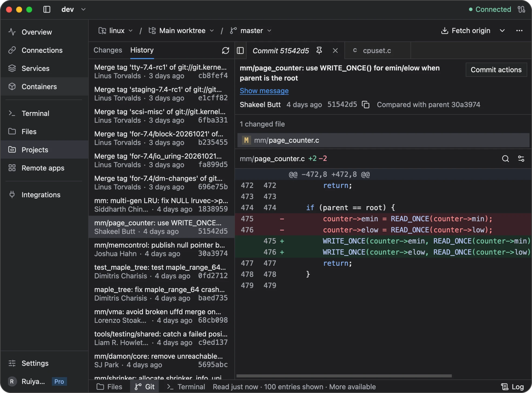The width and height of the screenshot is (532, 393).
Task: Open the Terminal sidebar item
Action: click(45, 113)
